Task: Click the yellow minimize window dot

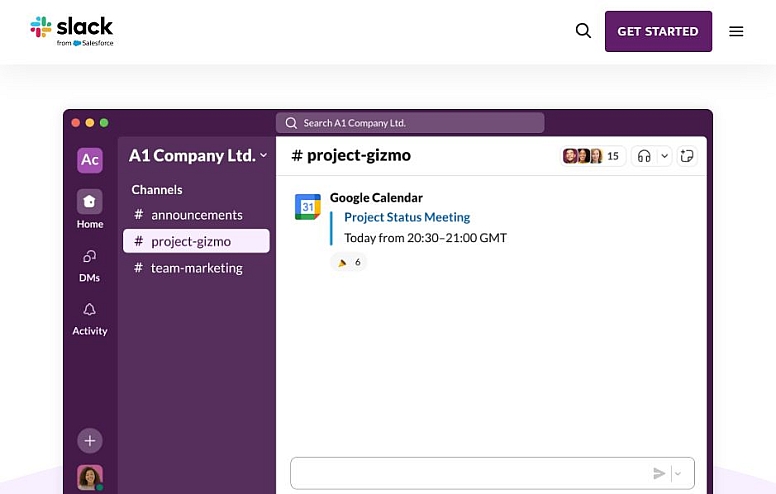Action: (90, 123)
